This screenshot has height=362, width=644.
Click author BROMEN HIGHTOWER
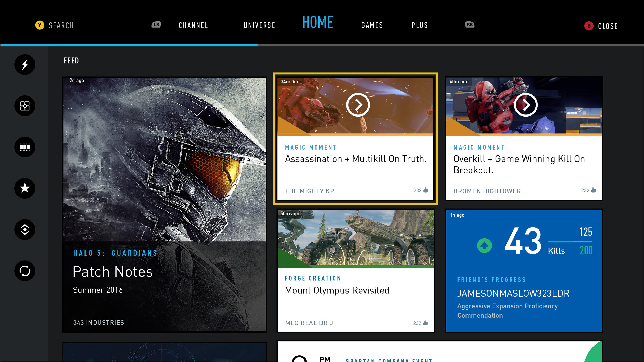click(x=487, y=191)
